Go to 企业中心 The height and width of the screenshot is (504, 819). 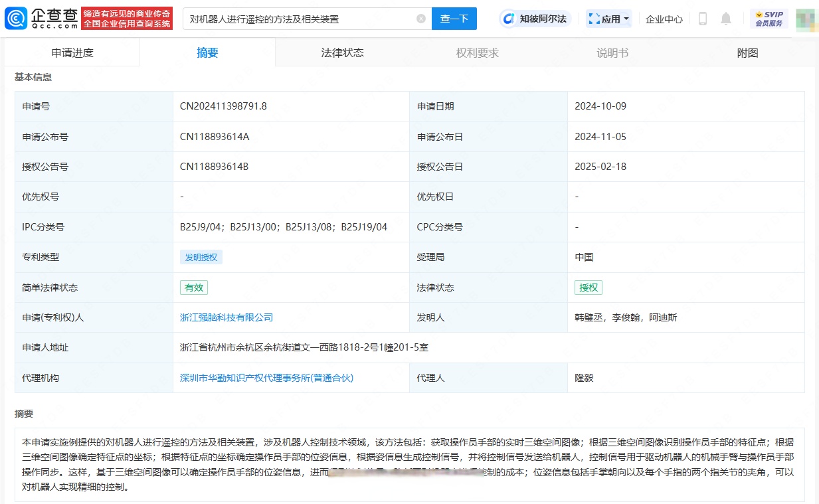point(664,19)
